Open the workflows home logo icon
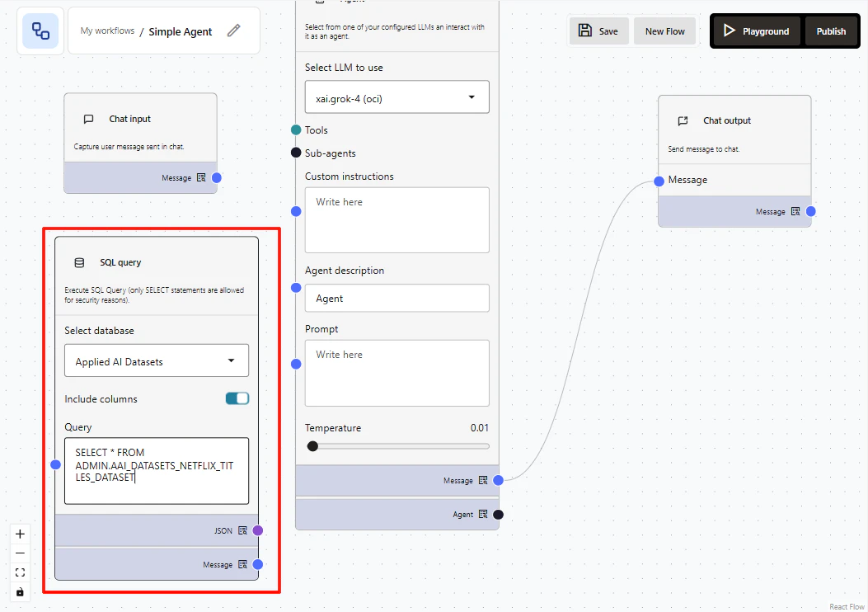Screen dimensions: 868x612 (40, 31)
